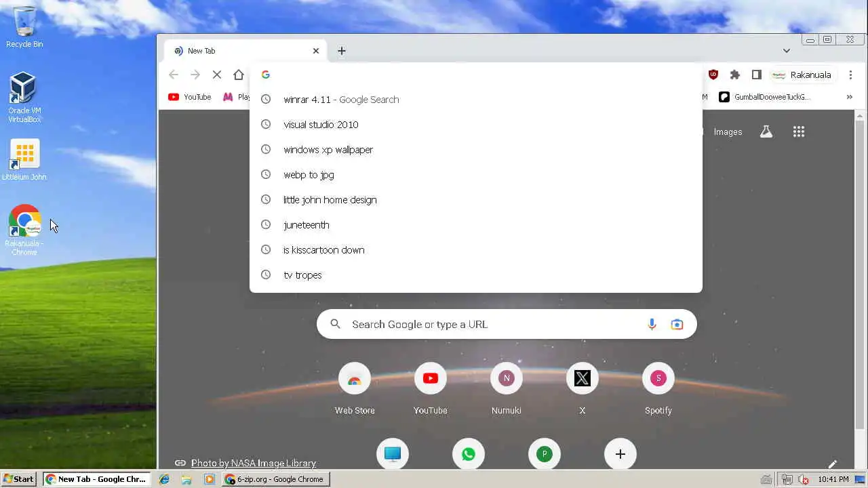Choose the webp to jpg suggestion

tap(476, 175)
